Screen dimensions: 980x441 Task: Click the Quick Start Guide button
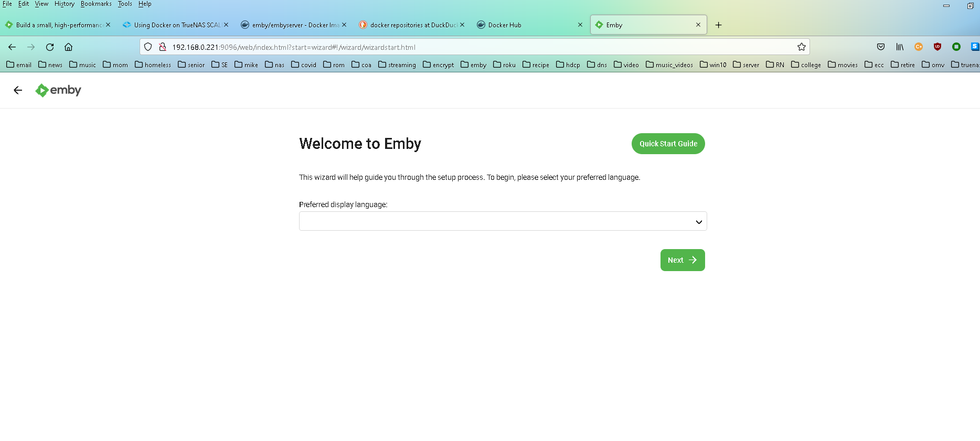point(668,144)
